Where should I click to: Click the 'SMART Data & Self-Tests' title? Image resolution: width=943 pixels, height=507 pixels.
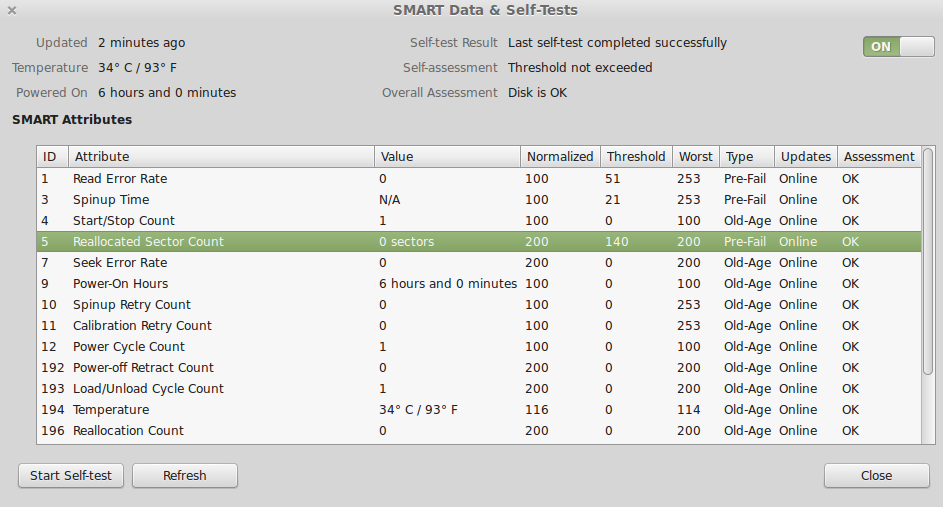coord(485,10)
